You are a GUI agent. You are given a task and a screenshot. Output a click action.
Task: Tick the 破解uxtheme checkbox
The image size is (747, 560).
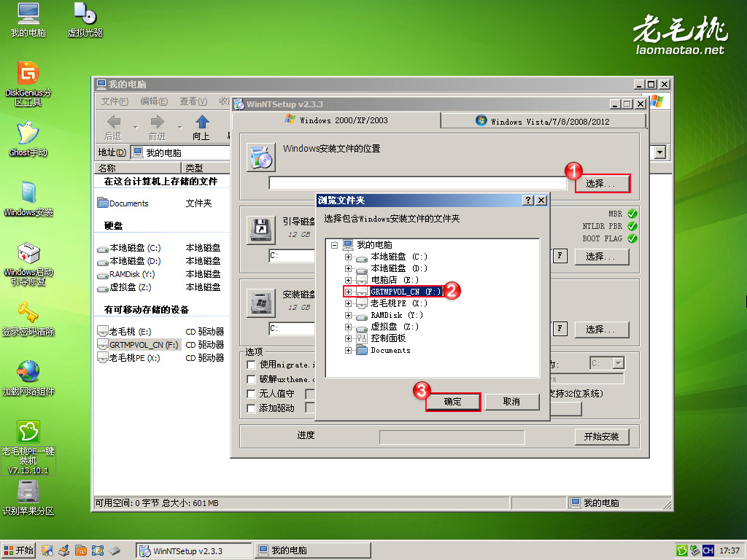251,379
